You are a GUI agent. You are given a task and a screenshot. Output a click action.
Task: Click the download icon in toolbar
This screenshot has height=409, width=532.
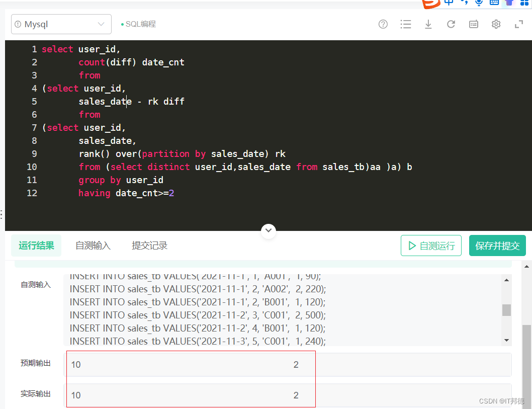428,24
